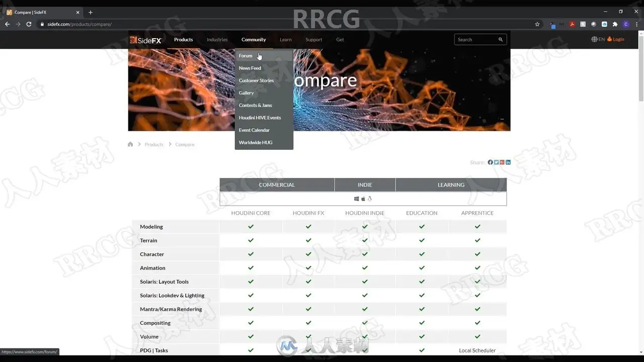Click the Linux penguin icon
The height and width of the screenshot is (362, 644).
coord(370,199)
